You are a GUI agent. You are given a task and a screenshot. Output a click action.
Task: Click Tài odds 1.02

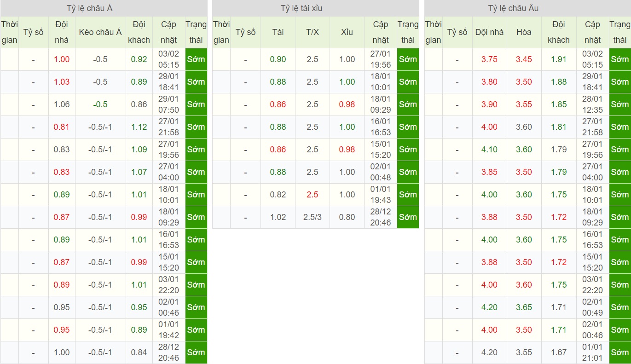coord(278,217)
